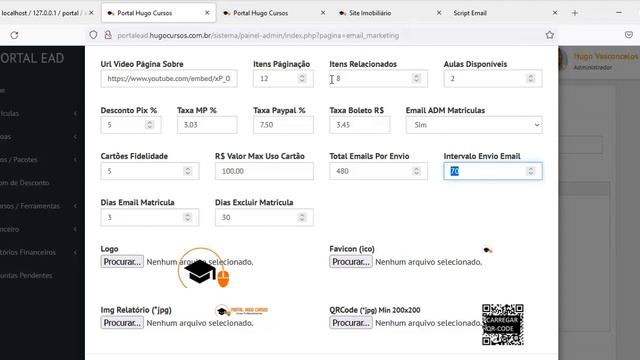The height and width of the screenshot is (360, 640).
Task: Close the Site Imobiliário tab
Action: coord(439,13)
